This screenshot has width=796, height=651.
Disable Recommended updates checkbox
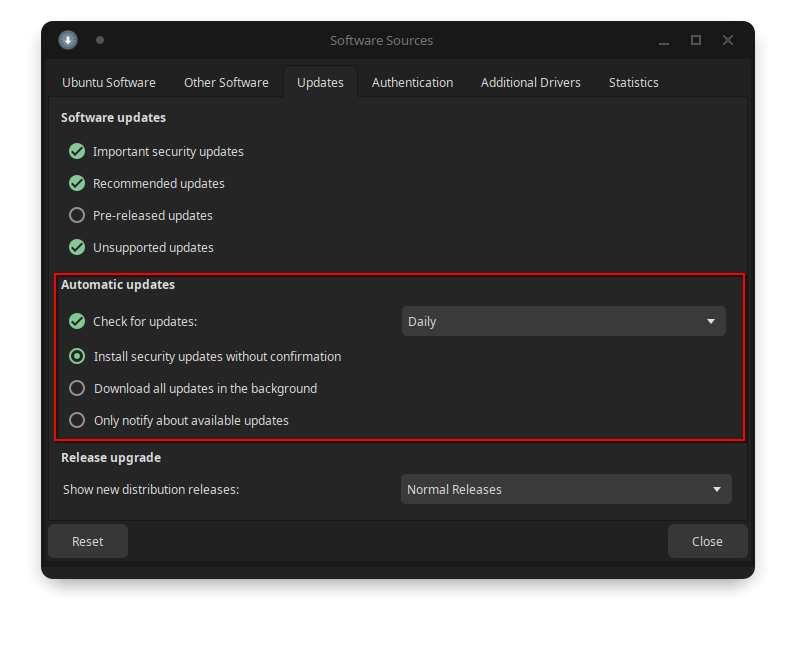tap(77, 183)
